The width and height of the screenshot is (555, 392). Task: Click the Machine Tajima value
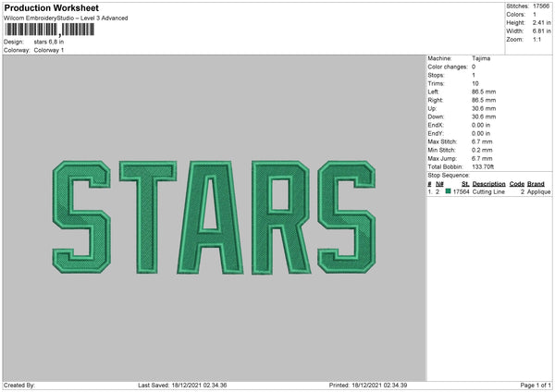(x=481, y=58)
